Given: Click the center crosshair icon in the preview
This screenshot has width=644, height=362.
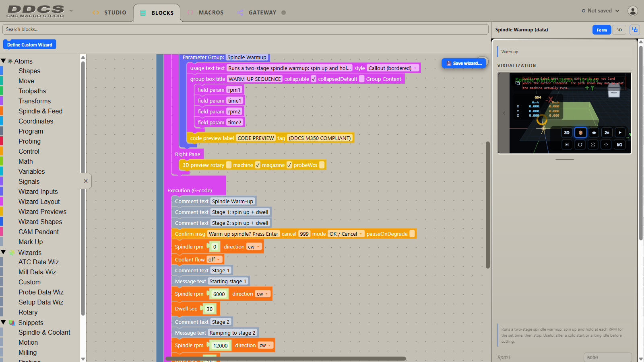Looking at the screenshot, I should coord(606,144).
